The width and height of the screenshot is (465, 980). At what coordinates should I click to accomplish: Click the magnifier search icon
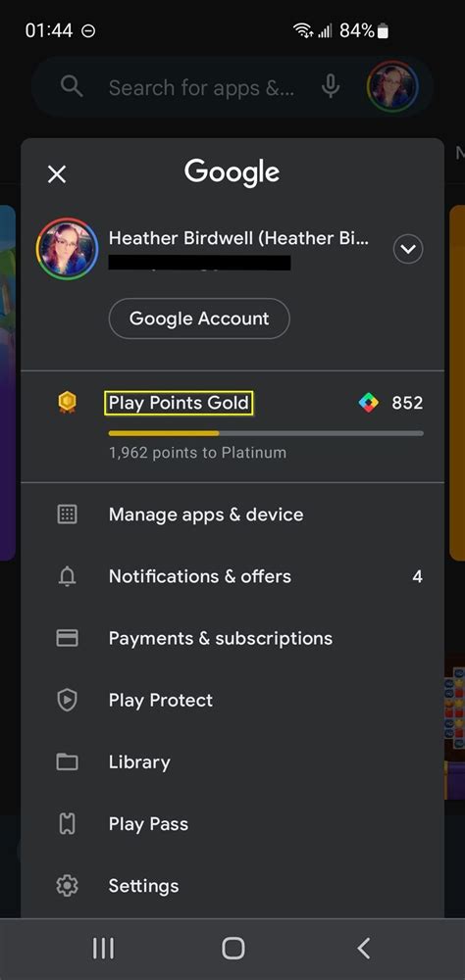click(x=72, y=86)
